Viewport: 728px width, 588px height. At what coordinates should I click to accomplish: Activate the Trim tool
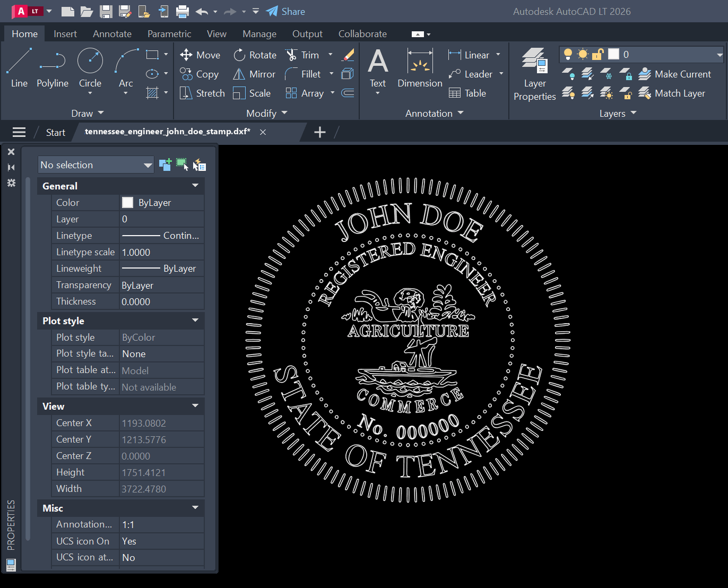tap(302, 55)
